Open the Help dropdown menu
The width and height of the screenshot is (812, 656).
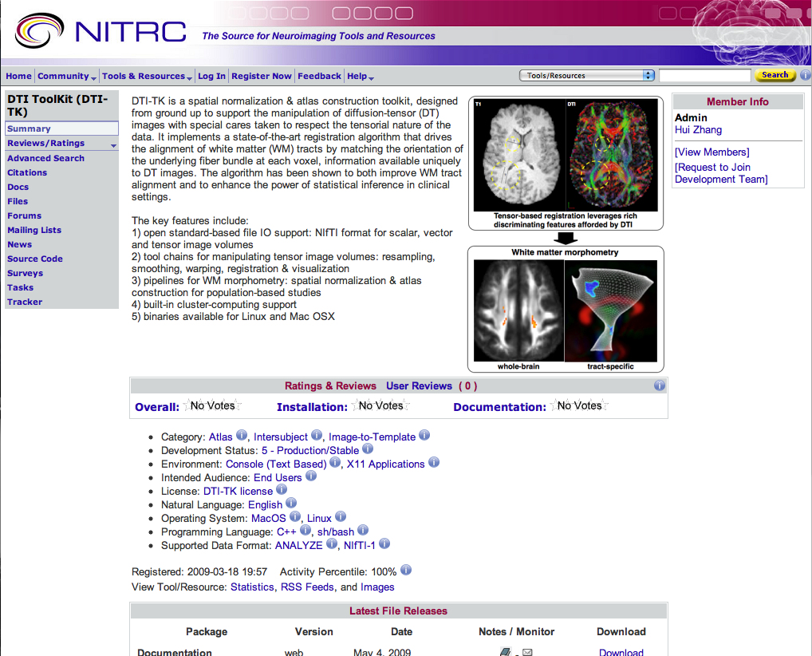coord(361,77)
